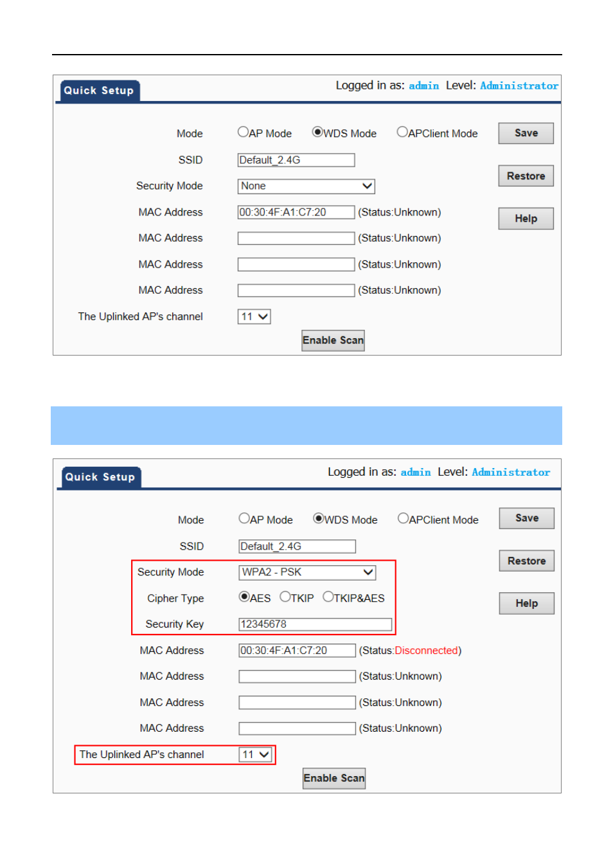Click Enable Scan in the None-security panel
613x868 pixels.
pos(333,340)
